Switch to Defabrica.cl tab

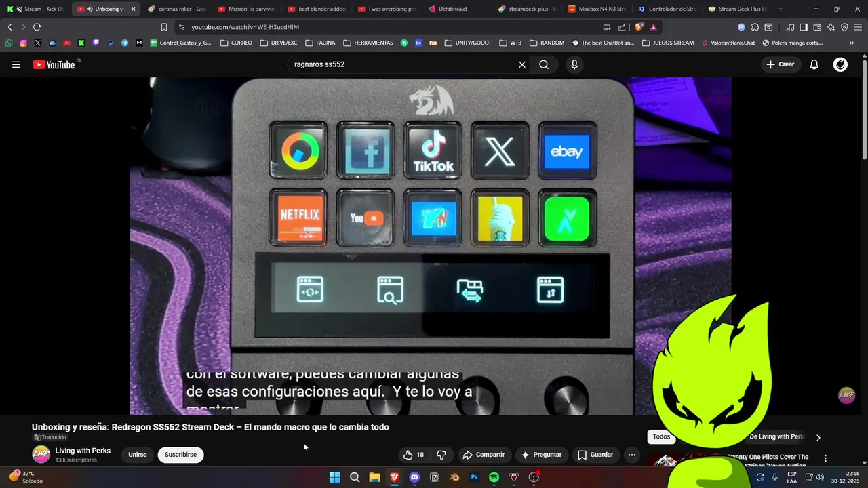click(456, 9)
